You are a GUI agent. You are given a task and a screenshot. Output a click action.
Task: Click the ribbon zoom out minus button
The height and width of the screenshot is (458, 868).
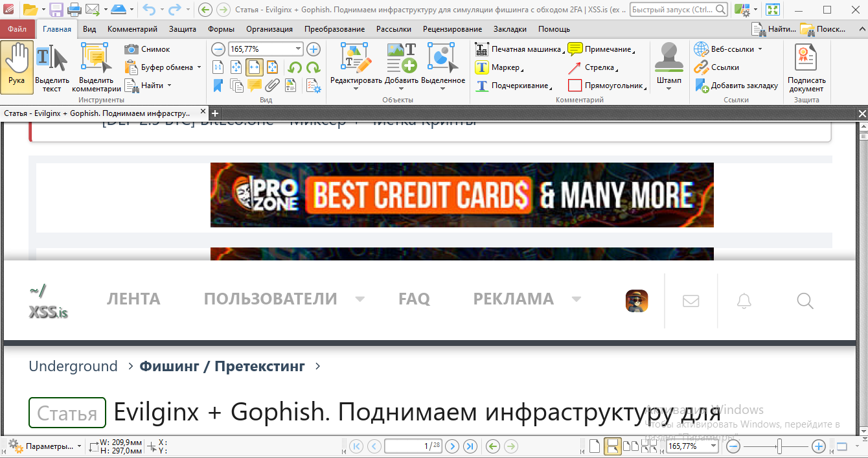point(219,49)
